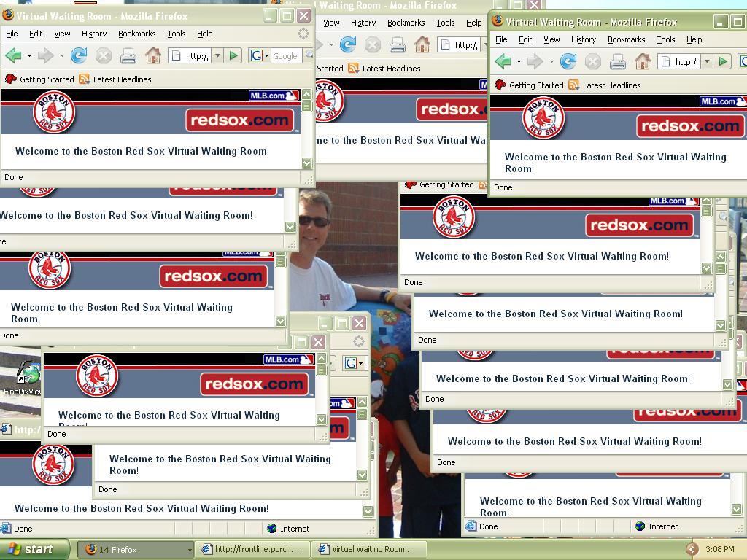Expand URL bar dropdown in top-left window

tap(217, 55)
